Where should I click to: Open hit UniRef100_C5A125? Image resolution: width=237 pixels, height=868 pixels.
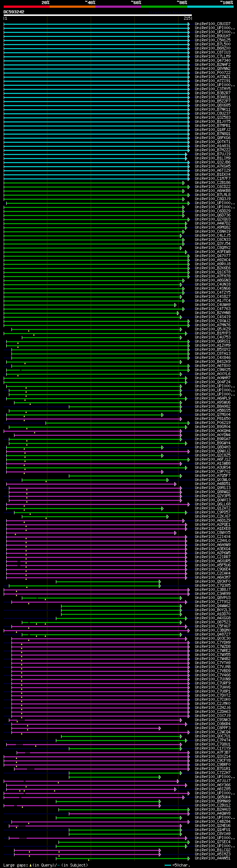[x=213, y=40]
